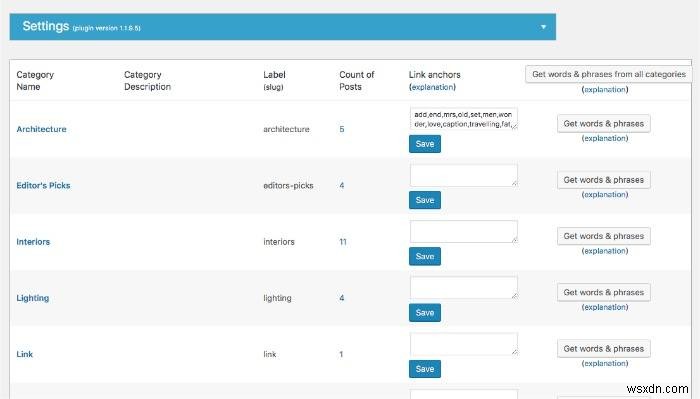Click post count 4 for Editor's Picks
Screen dimensions: 700x399
click(x=342, y=185)
